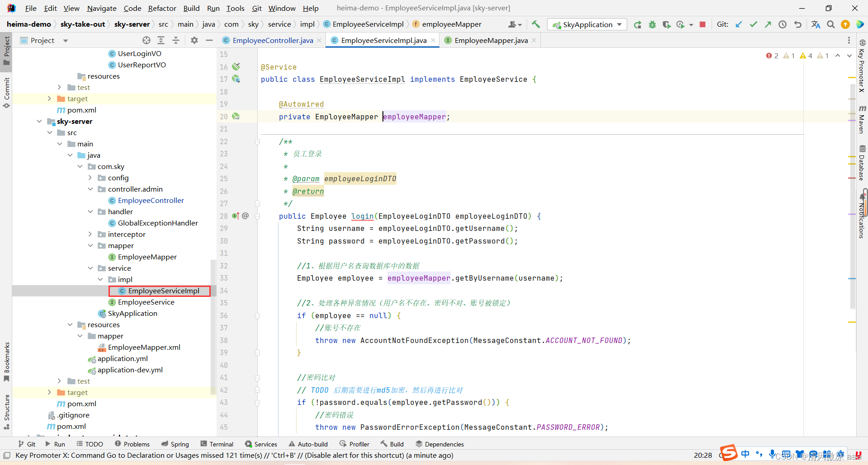Open the editor tabs more options menu
The width and height of the screenshot is (868, 465).
tap(849, 40)
